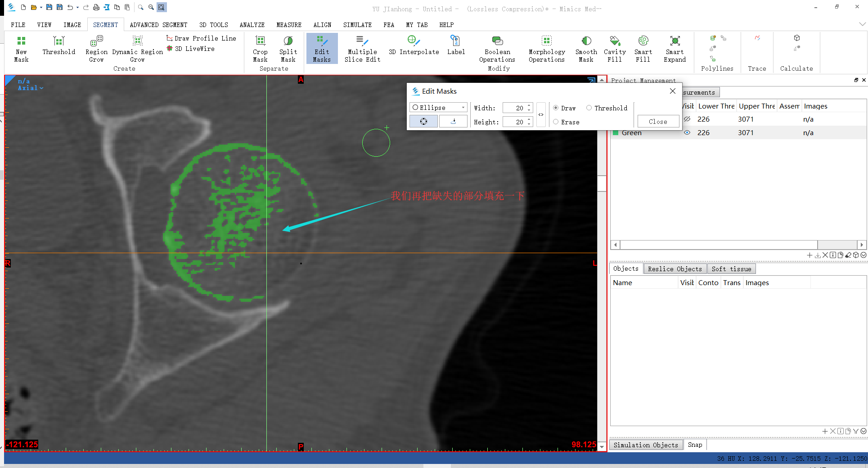Start the 3D LiveWire tool
The height and width of the screenshot is (468, 868).
coord(190,49)
